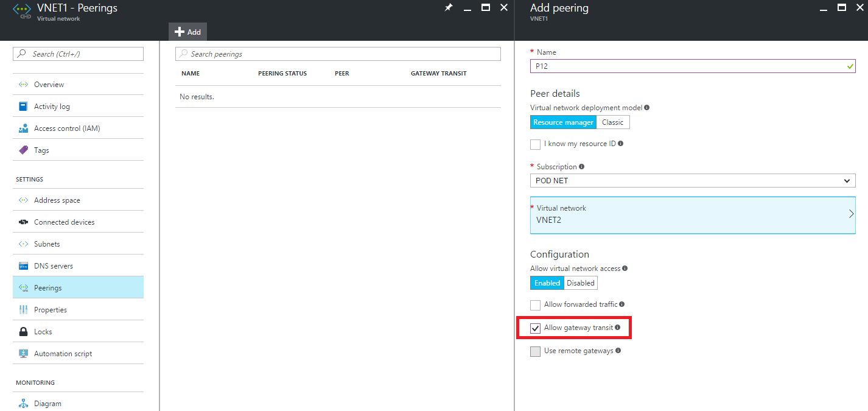Click the Overview icon in sidebar
Image resolution: width=868 pixels, height=411 pixels.
(23, 85)
